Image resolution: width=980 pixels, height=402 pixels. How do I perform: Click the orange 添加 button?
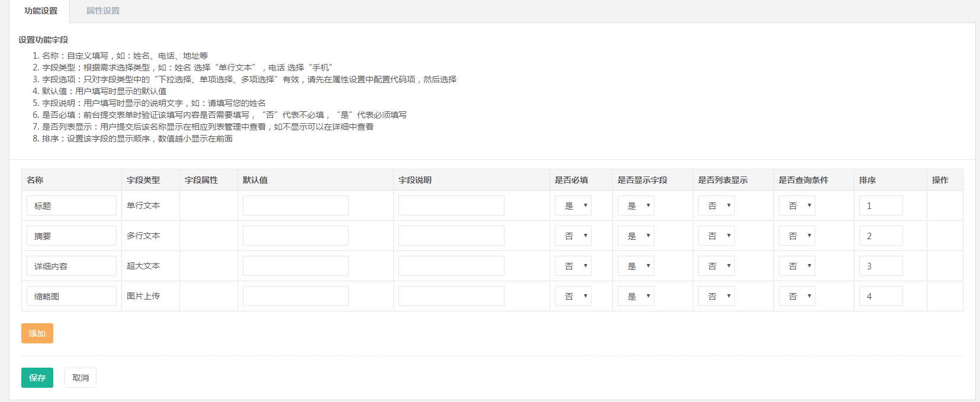[x=37, y=333]
